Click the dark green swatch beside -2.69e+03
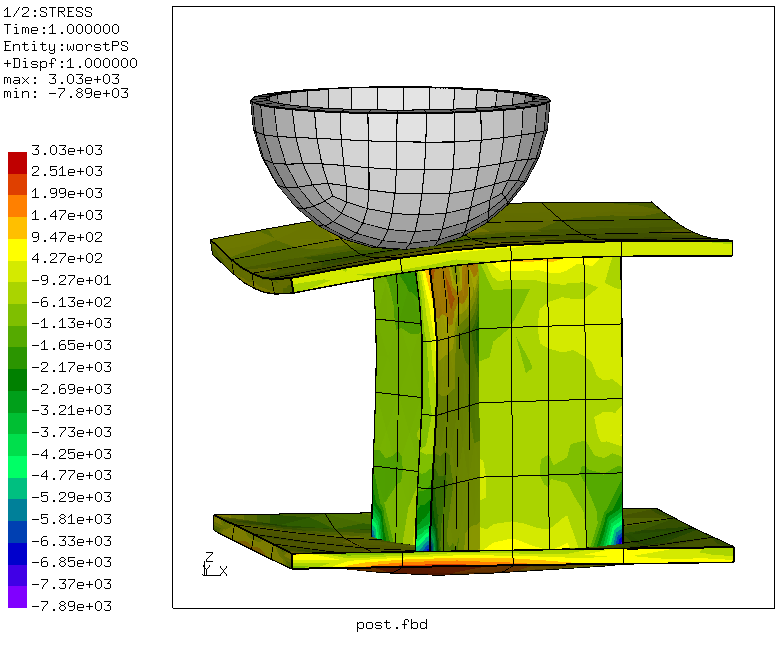This screenshot has width=784, height=672. (17, 380)
